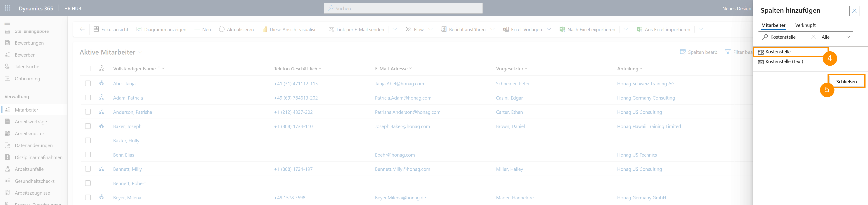Sort by Vollständiger Name column
Image resolution: width=868 pixels, height=205 pixels.
135,68
